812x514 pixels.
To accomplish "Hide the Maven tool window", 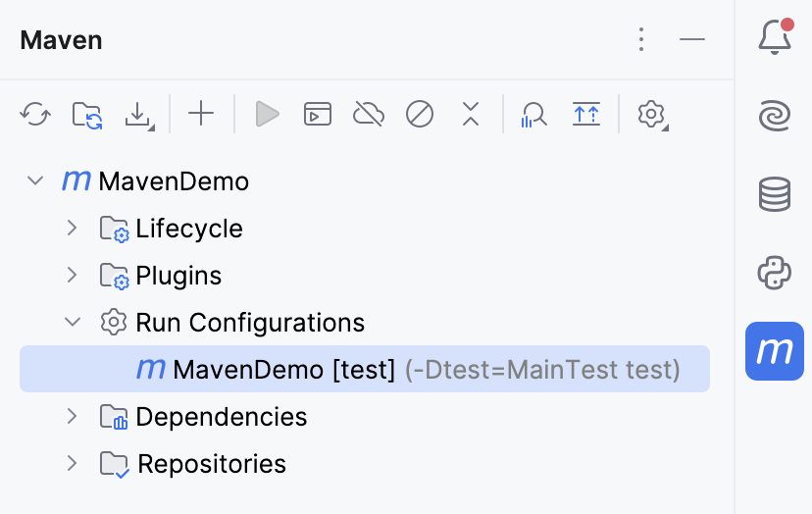I will (692, 39).
